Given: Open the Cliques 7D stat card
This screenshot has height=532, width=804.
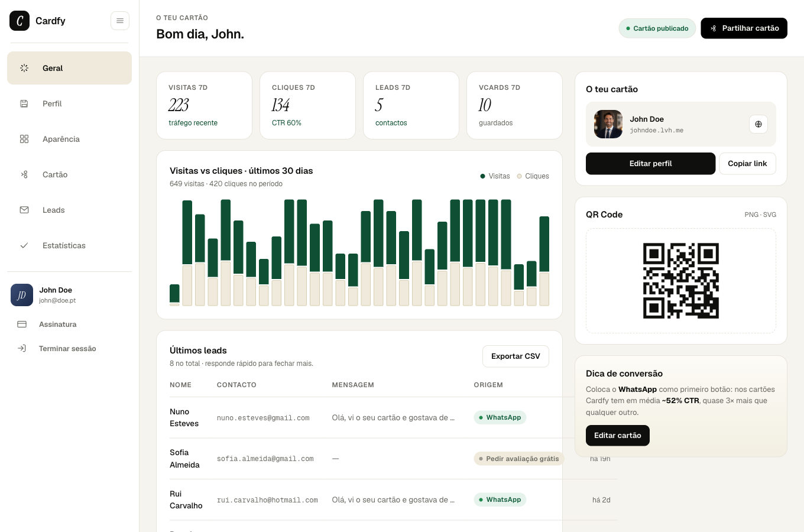Looking at the screenshot, I should 307,105.
